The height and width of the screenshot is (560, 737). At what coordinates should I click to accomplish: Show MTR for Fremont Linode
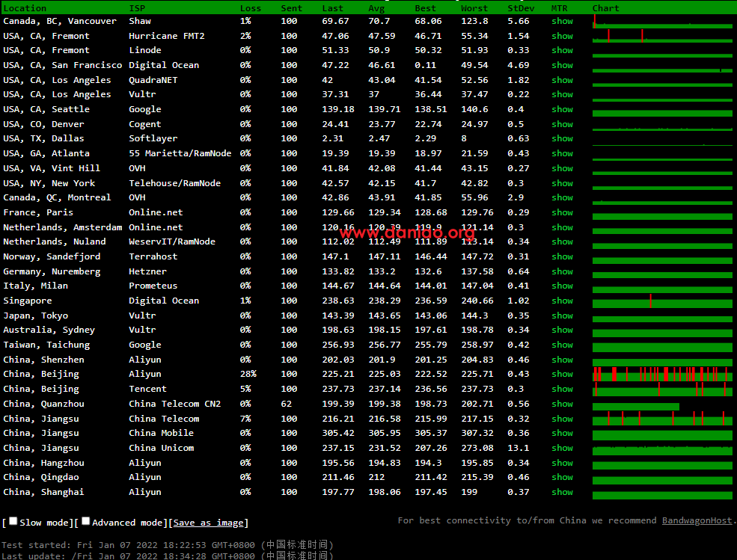[x=562, y=50]
